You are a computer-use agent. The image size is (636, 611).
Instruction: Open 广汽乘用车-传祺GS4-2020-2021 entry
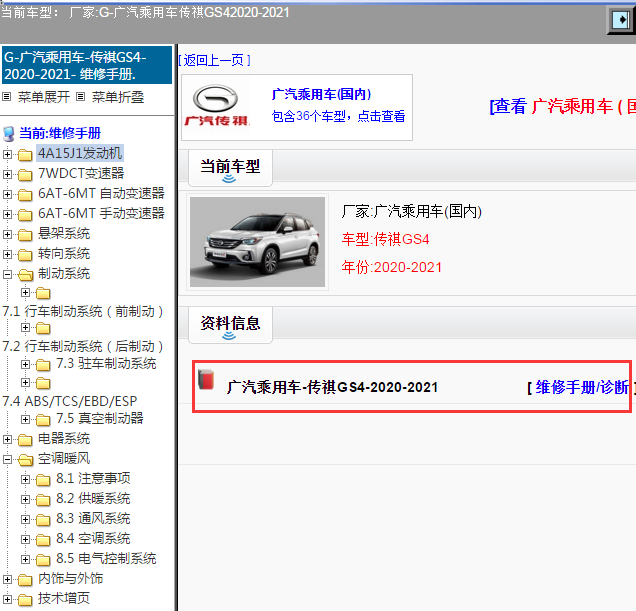[332, 387]
